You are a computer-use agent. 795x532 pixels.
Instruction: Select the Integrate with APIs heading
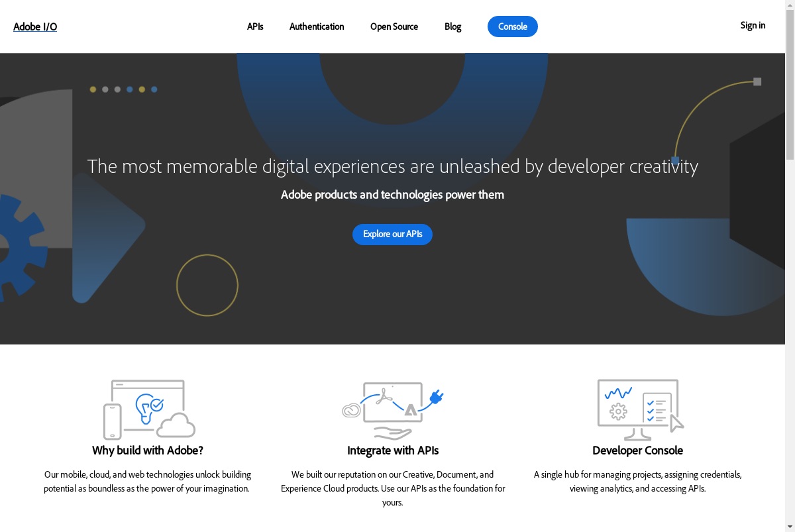[x=393, y=451]
